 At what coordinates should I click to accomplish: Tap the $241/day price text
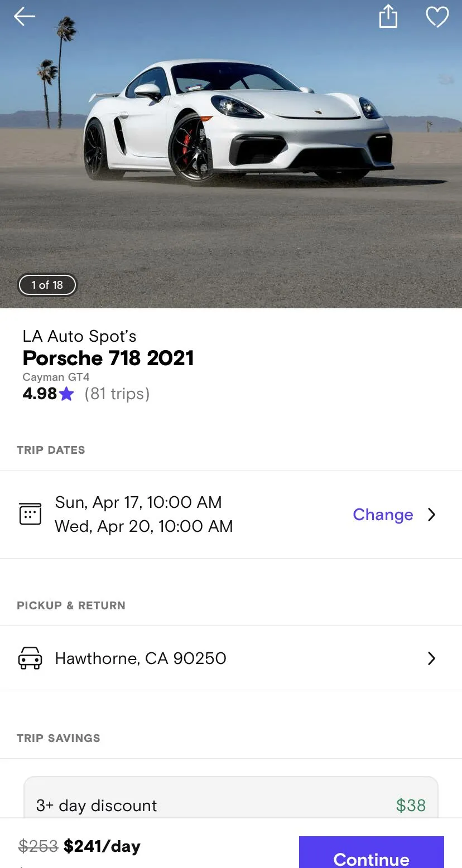[x=102, y=846]
